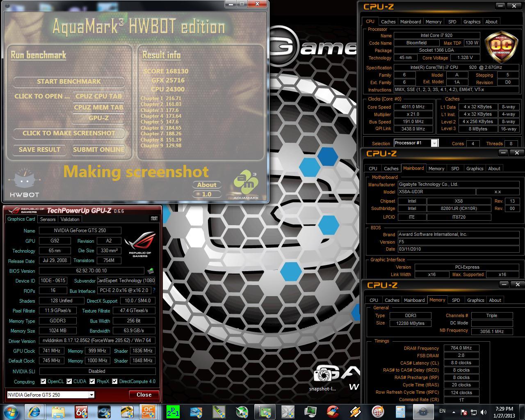Switch to Validation tab in GPU-Z
Screen dimensions: 525x420
click(x=70, y=219)
